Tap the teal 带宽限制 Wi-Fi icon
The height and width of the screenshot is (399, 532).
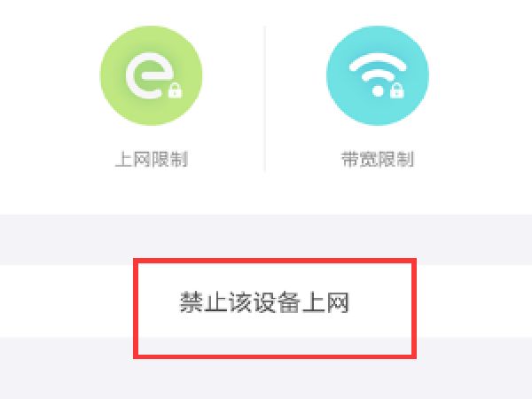378,75
